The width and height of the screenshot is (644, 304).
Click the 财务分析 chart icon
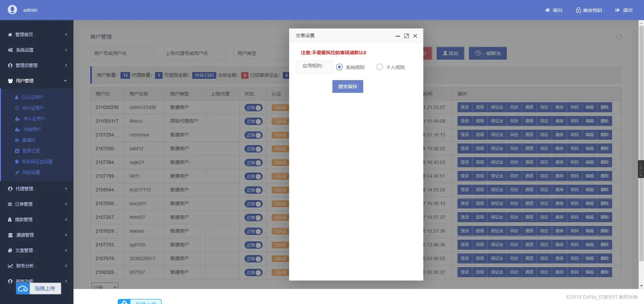(x=10, y=266)
